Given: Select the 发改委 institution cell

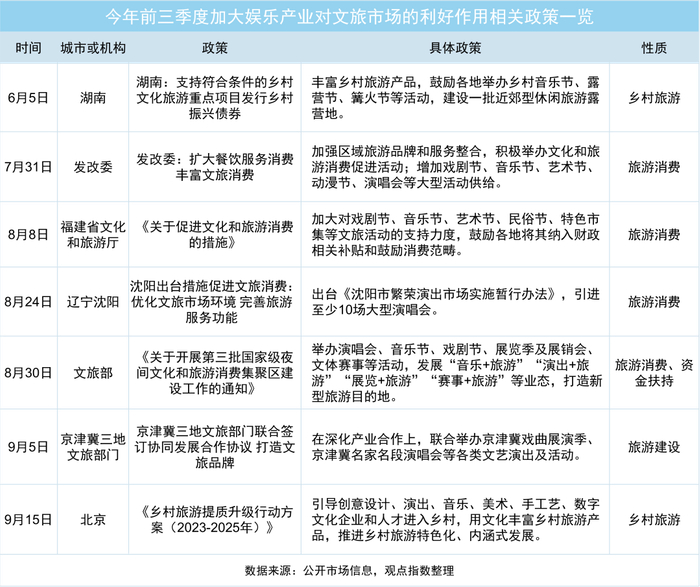Looking at the screenshot, I should pos(93,167).
